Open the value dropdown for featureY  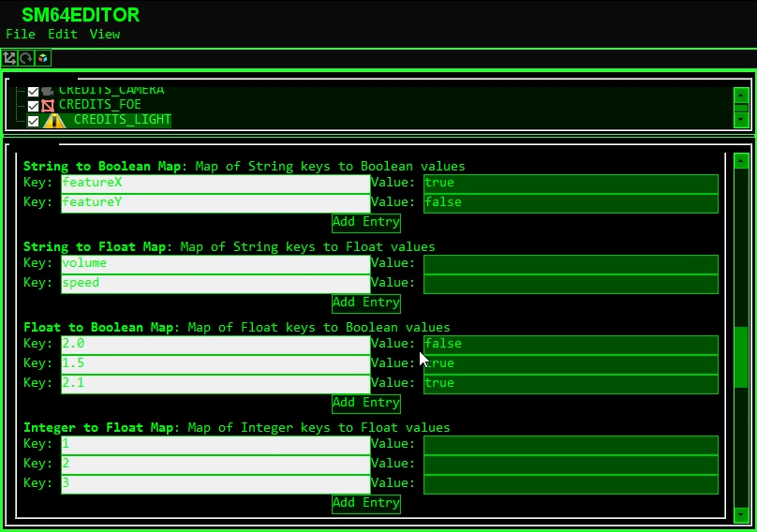(570, 203)
